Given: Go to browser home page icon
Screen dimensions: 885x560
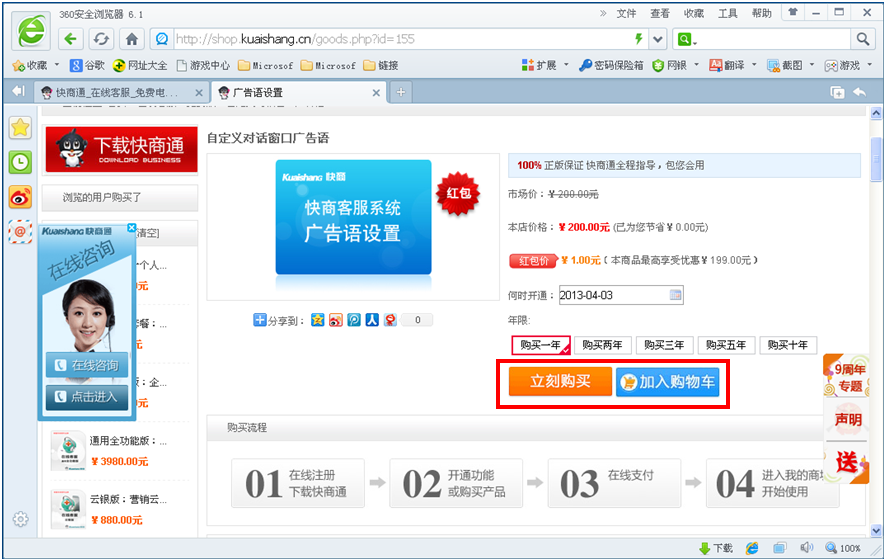Looking at the screenshot, I should pyautogui.click(x=131, y=39).
